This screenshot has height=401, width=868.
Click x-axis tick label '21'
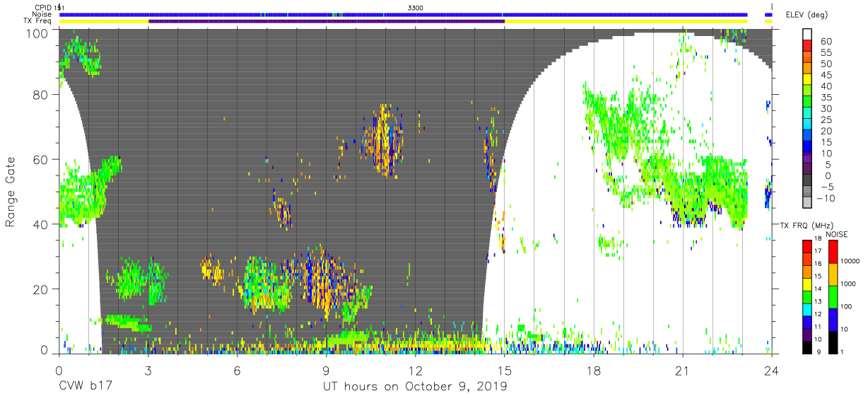(683, 370)
